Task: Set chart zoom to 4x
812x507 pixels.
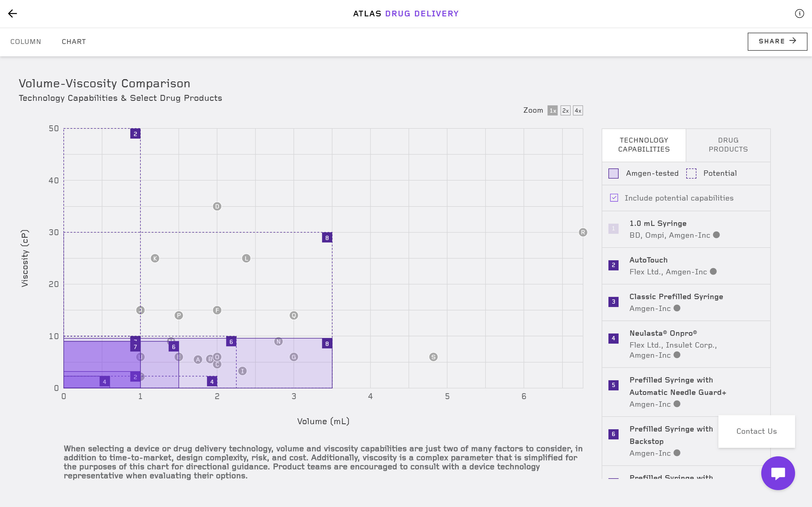Action: pyautogui.click(x=578, y=111)
